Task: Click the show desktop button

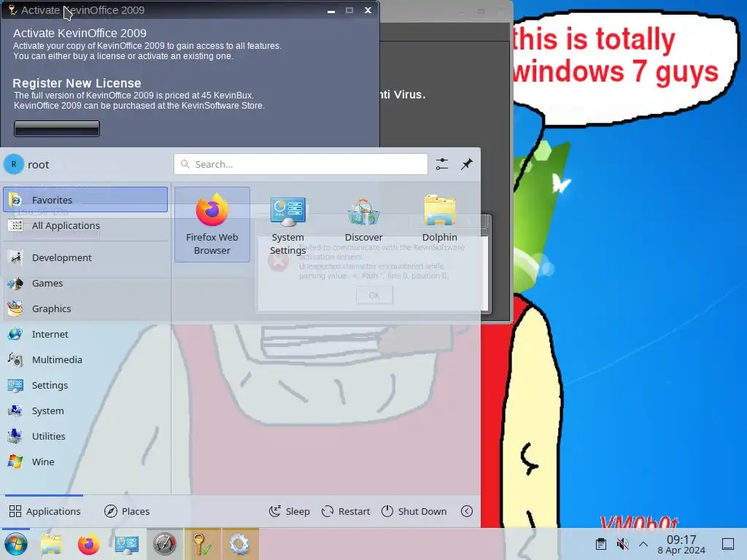Action: tap(728, 544)
